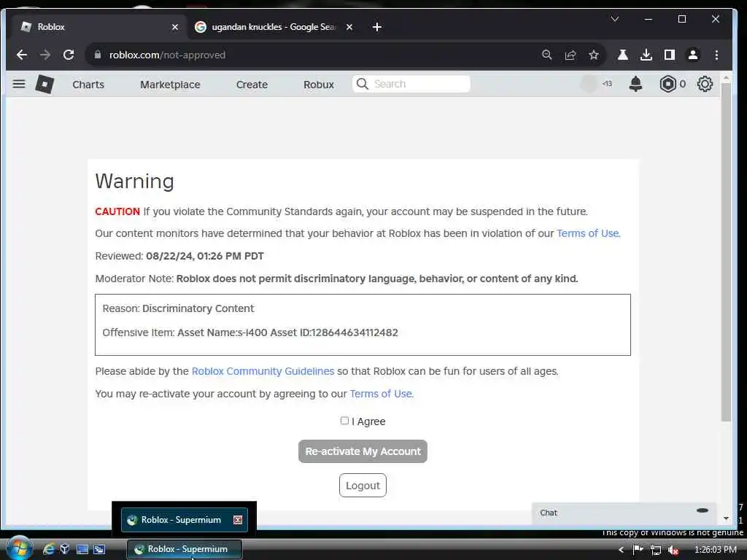The image size is (747, 560).
Task: Bookmark this page with the star
Action: (594, 55)
